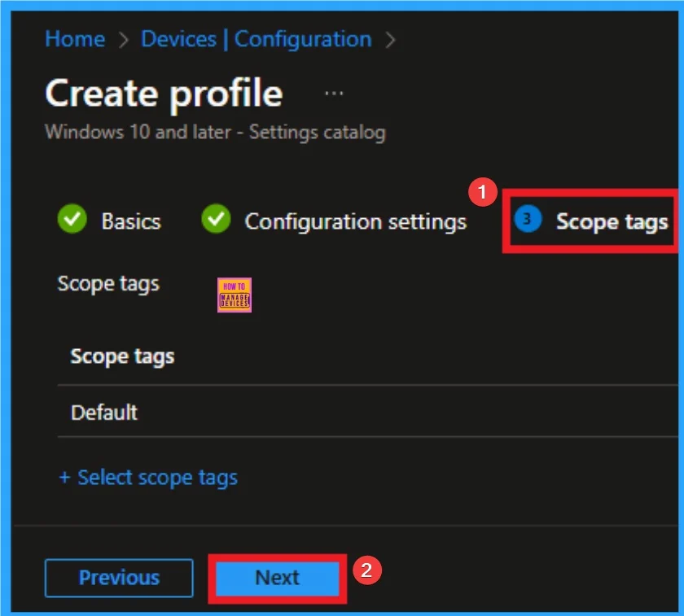This screenshot has height=616, width=684.
Task: Click the Scope tags column header
Action: [121, 356]
